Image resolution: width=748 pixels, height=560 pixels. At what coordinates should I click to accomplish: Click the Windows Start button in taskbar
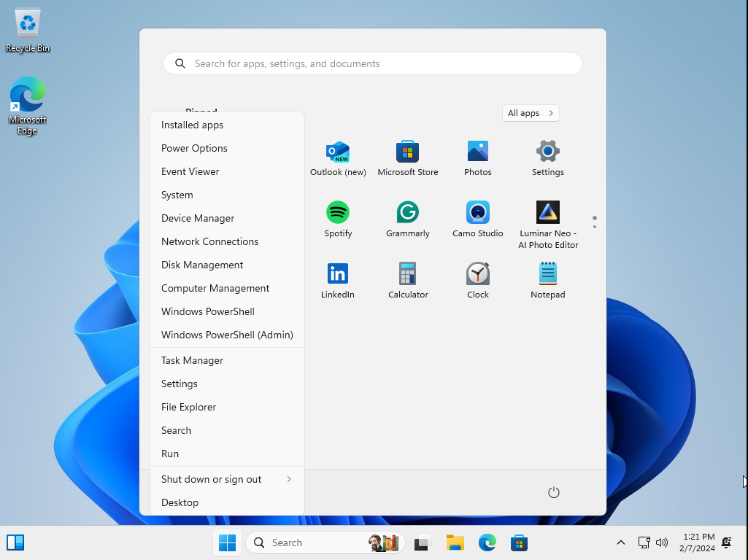coord(227,542)
